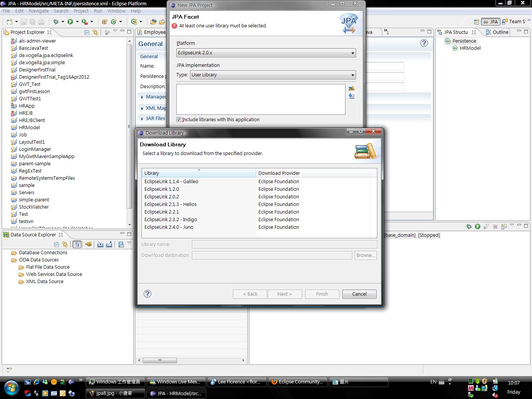Click the Export profiles icon
This screenshot has height=399, width=532.
tap(109, 244)
